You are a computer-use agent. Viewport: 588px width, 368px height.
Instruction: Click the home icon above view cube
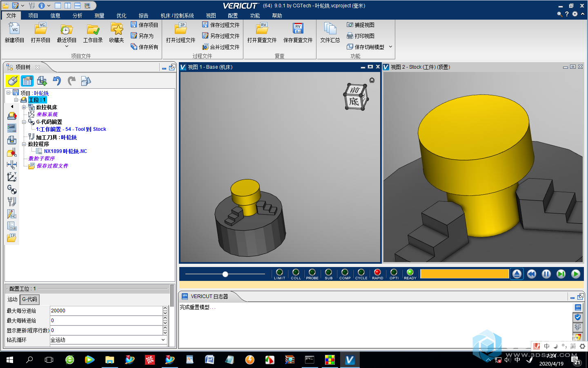pyautogui.click(x=372, y=80)
